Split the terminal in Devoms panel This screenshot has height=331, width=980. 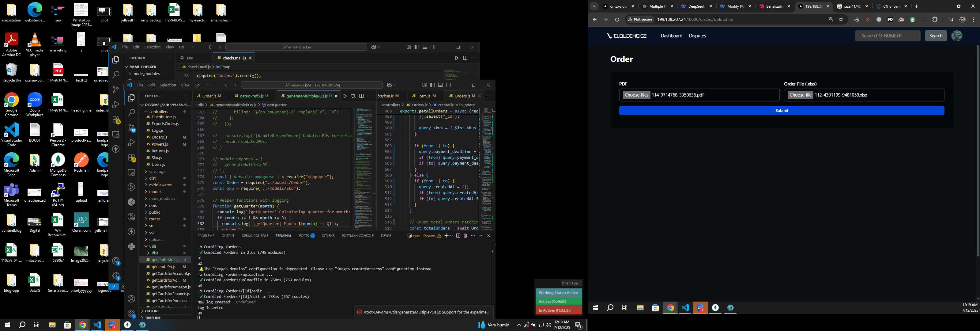click(458, 236)
